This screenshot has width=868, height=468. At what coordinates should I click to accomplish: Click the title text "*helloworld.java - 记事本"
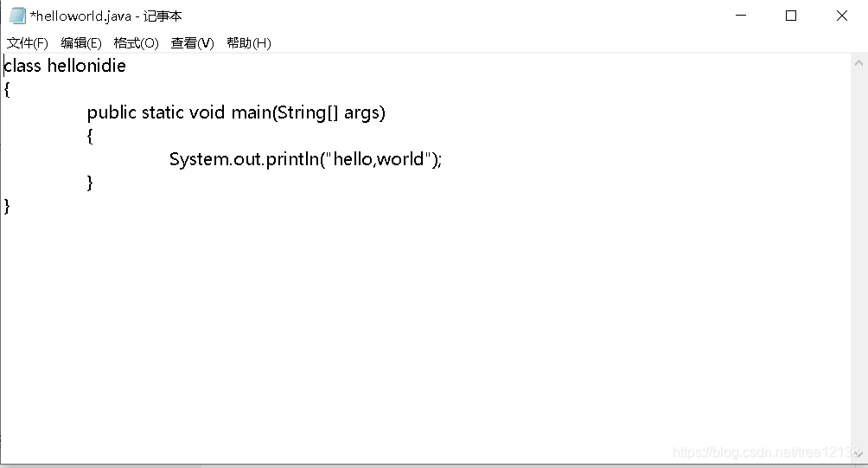coord(105,16)
